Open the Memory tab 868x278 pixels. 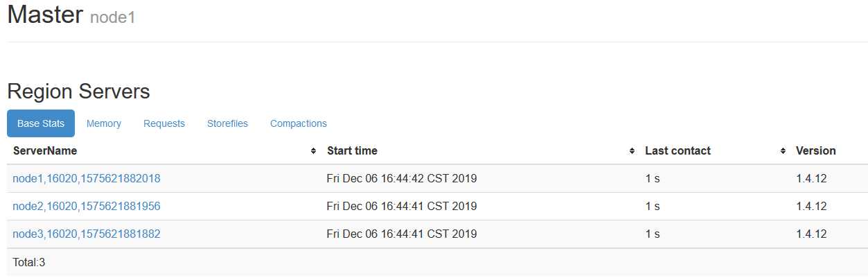(104, 123)
